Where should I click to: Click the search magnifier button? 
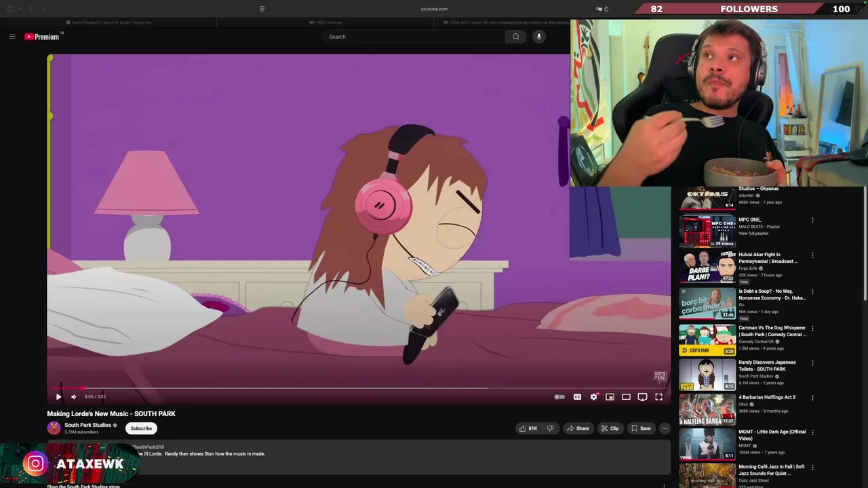pyautogui.click(x=516, y=37)
